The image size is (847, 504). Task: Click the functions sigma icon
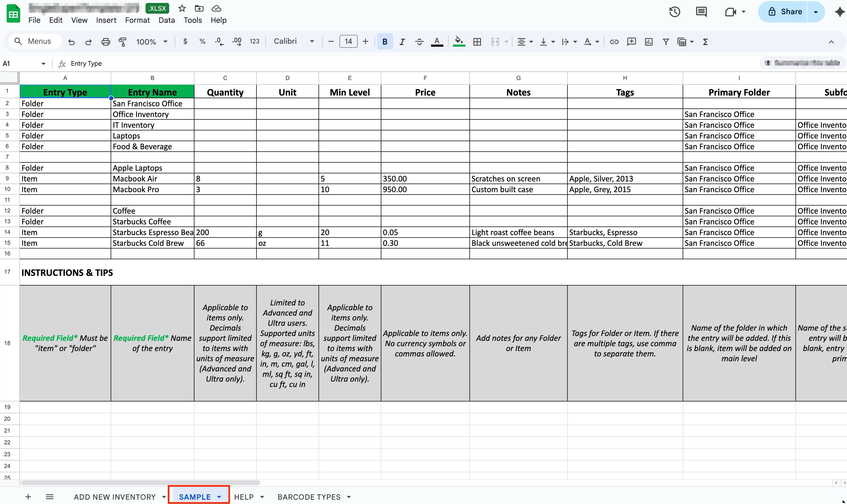point(705,42)
